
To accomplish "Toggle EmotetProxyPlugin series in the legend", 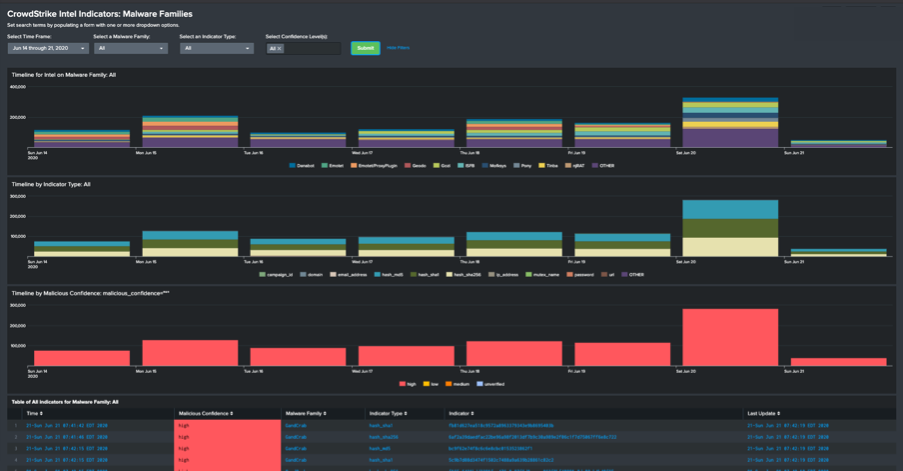I will point(374,166).
